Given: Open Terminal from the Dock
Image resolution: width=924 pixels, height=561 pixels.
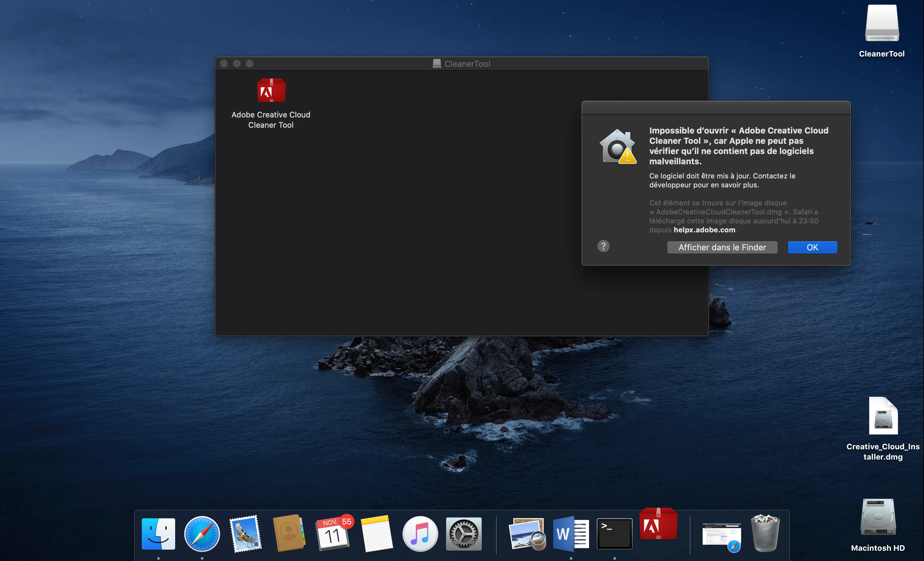Looking at the screenshot, I should [614, 534].
